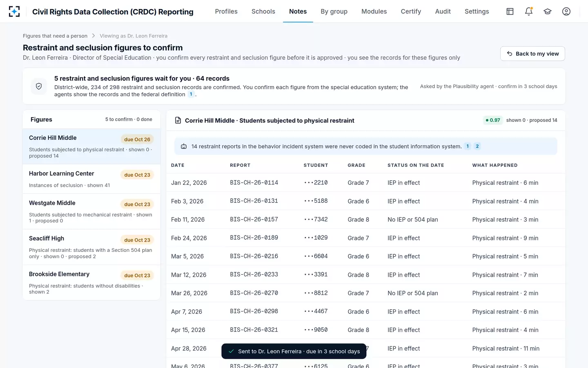
Task: Open citation 2 in the restraint reports note
Action: [x=477, y=146]
